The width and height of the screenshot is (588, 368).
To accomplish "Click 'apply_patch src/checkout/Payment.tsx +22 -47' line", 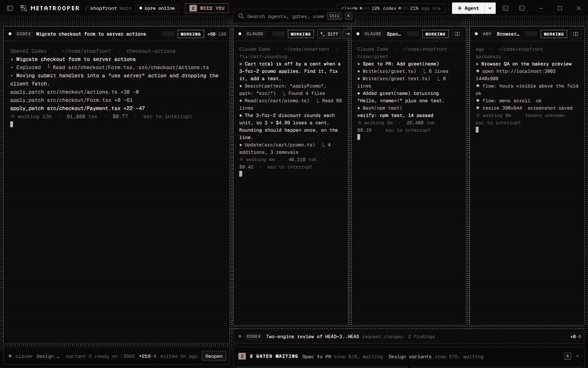I will click(x=78, y=108).
